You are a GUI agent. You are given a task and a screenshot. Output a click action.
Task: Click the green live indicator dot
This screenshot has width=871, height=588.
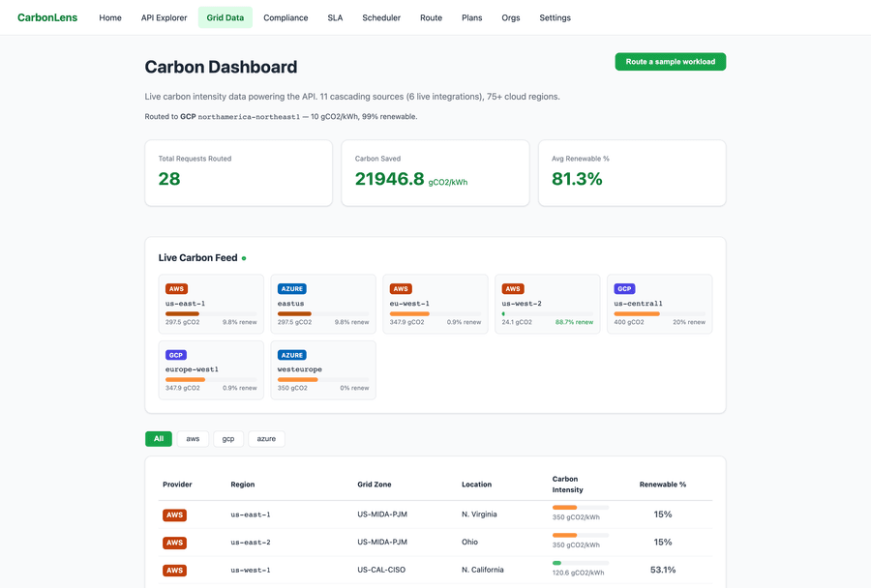244,258
